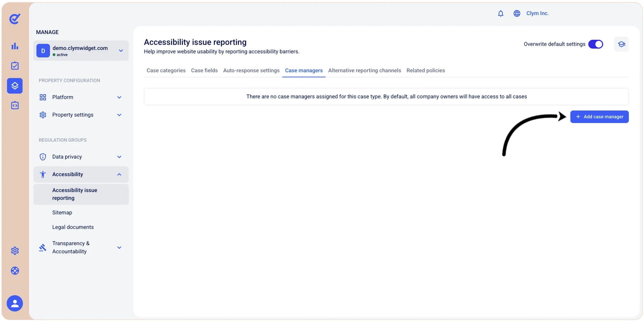Screen dimensions: 644x321
Task: Open the checklist tasks icon in sidebar
Action: (15, 66)
